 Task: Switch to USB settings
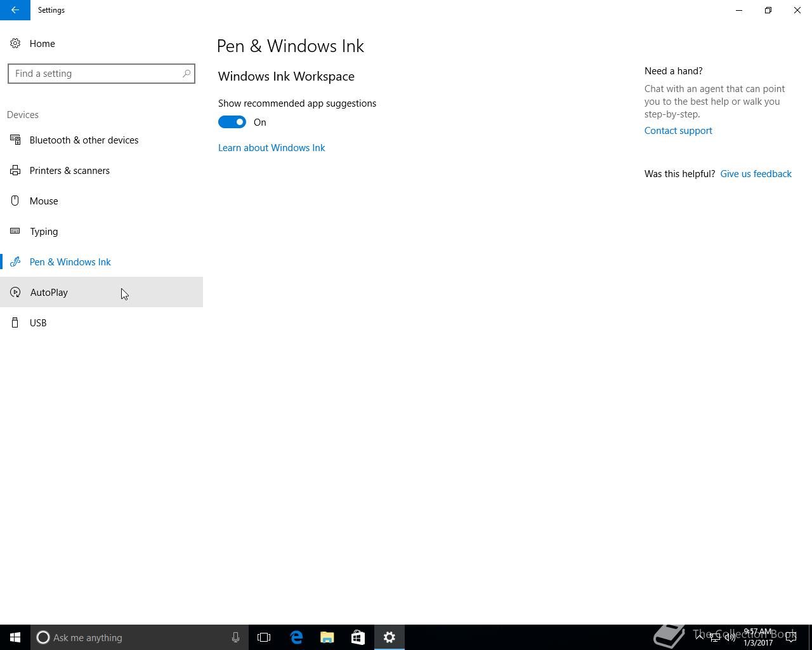[x=101, y=322]
